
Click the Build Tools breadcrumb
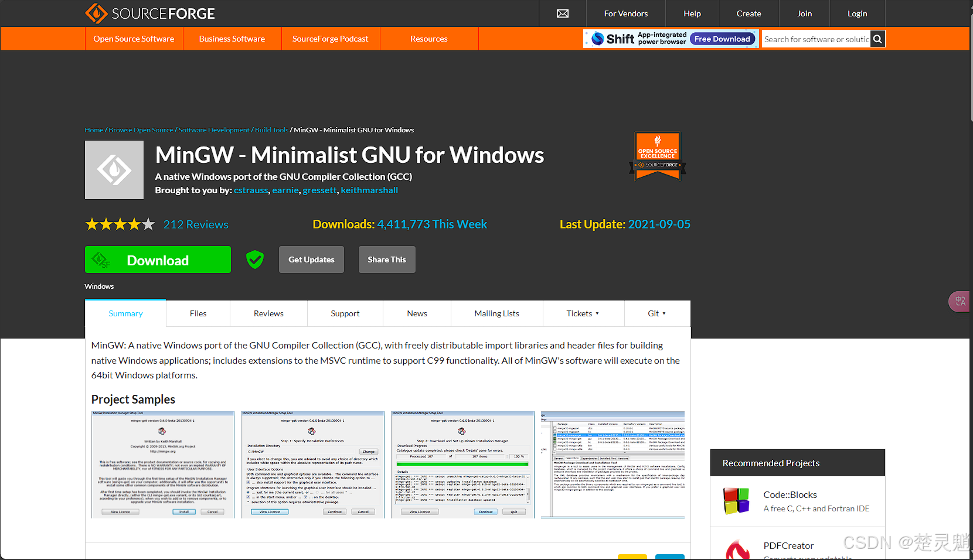click(271, 130)
